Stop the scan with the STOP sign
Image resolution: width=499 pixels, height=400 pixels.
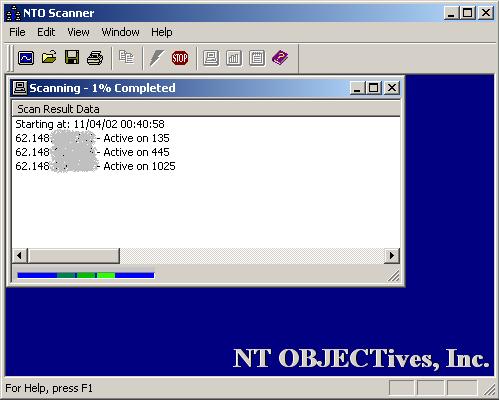[x=180, y=58]
